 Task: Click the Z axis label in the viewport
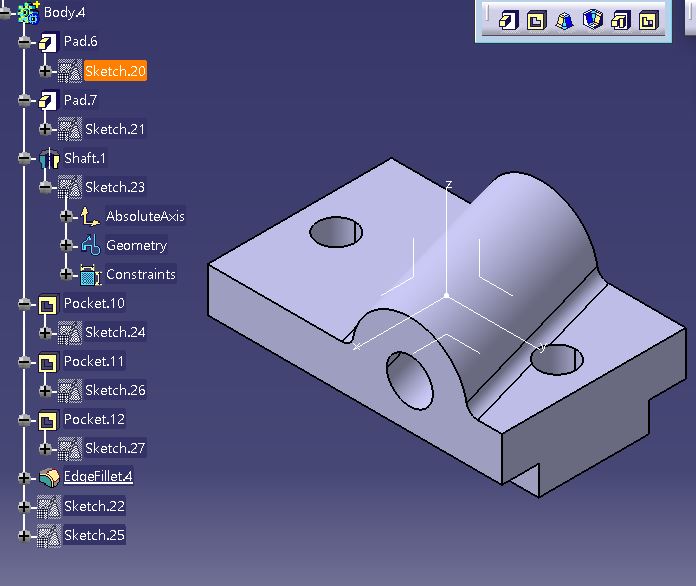point(449,184)
